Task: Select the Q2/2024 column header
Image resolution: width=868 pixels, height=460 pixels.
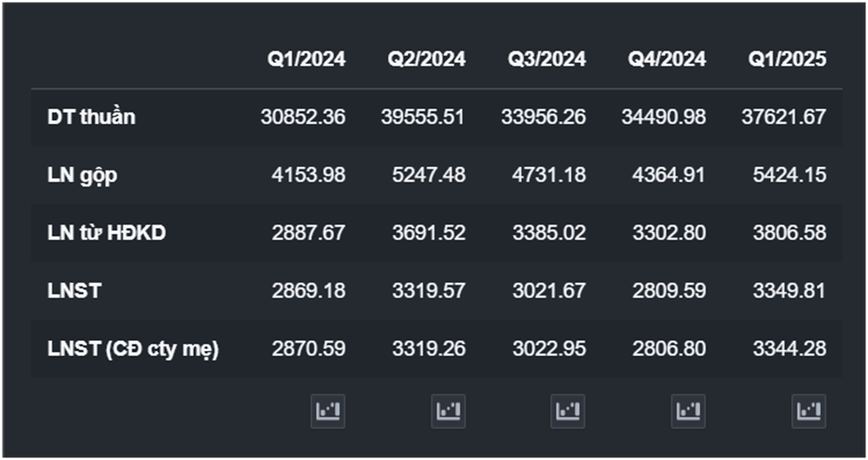Action: [x=427, y=59]
